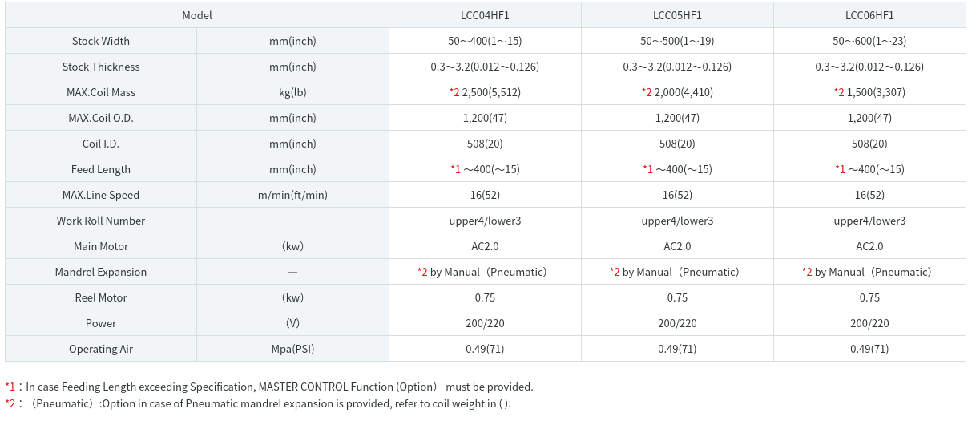Click the Model header cell
980x425 pixels.
[x=197, y=15]
